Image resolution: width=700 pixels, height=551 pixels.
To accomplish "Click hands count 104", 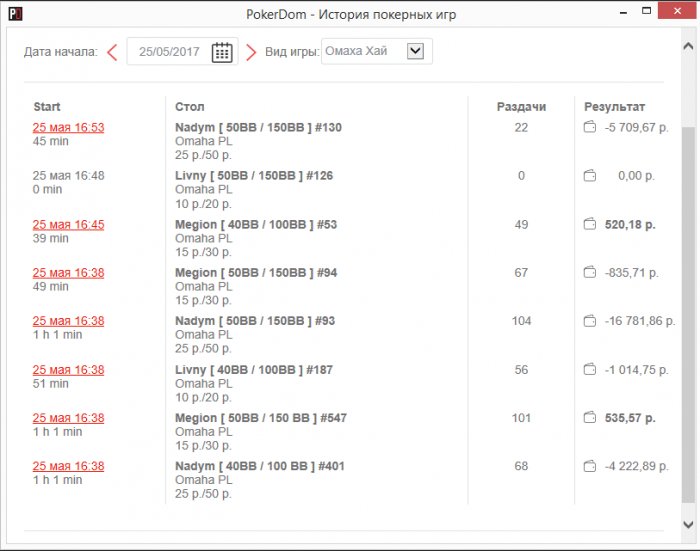I will (x=521, y=321).
